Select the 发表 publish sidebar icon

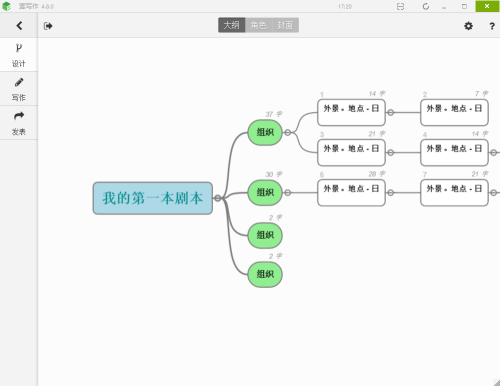coord(19,123)
